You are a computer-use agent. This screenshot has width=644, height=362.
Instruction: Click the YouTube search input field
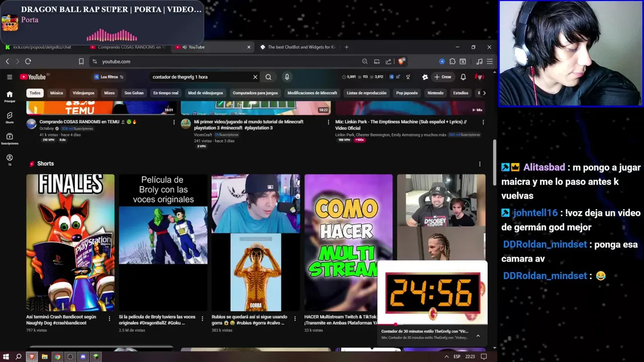pyautogui.click(x=201, y=77)
